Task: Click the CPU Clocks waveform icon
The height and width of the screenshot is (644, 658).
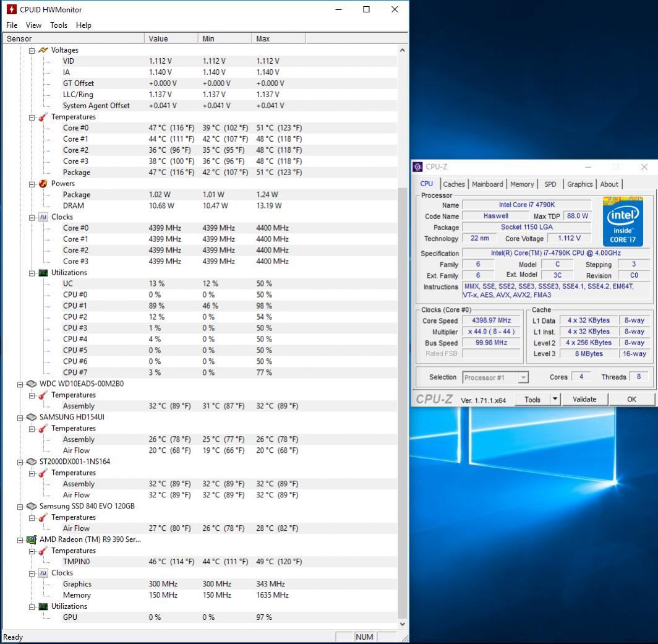Action: pos(43,217)
